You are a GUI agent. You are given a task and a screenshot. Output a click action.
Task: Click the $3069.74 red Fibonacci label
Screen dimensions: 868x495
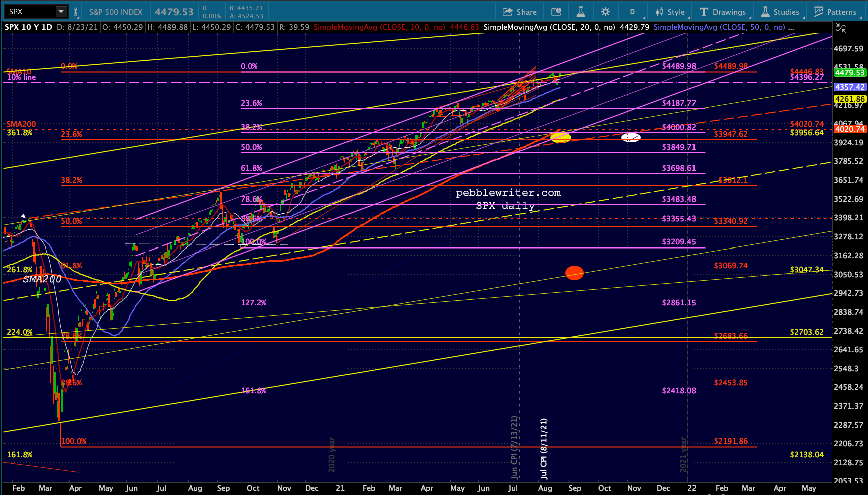point(731,266)
